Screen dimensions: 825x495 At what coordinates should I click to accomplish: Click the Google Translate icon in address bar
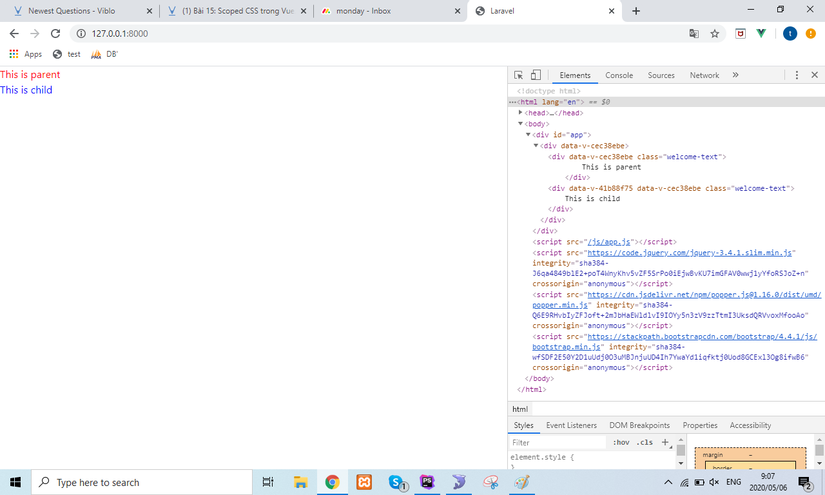click(x=693, y=33)
